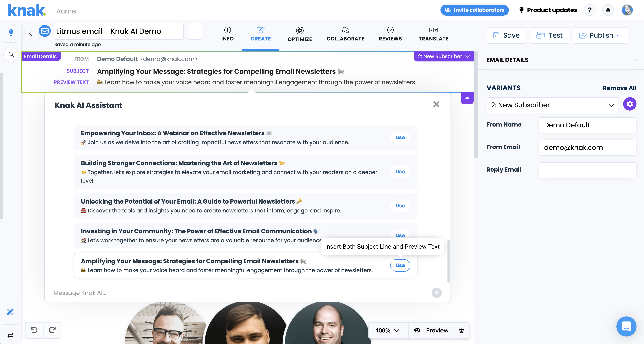Viewport: 644px width, 344px height.
Task: Open the layers stack icon near Preview
Action: click(461, 331)
